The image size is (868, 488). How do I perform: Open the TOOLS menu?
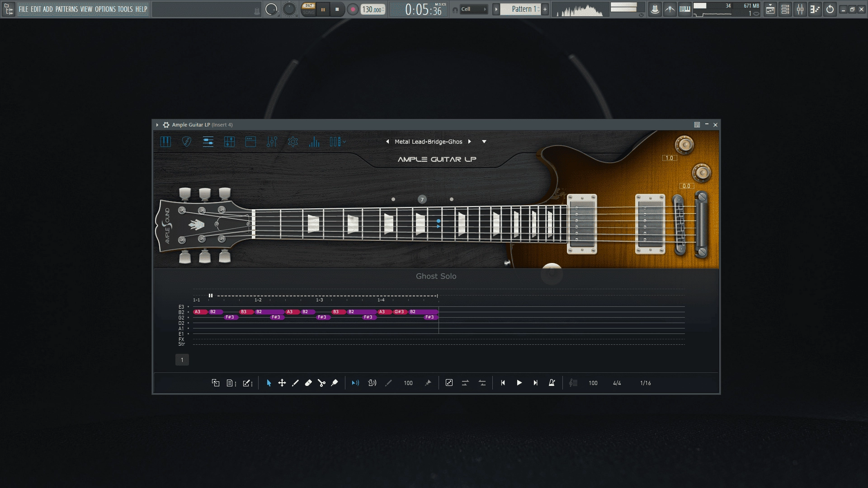125,9
